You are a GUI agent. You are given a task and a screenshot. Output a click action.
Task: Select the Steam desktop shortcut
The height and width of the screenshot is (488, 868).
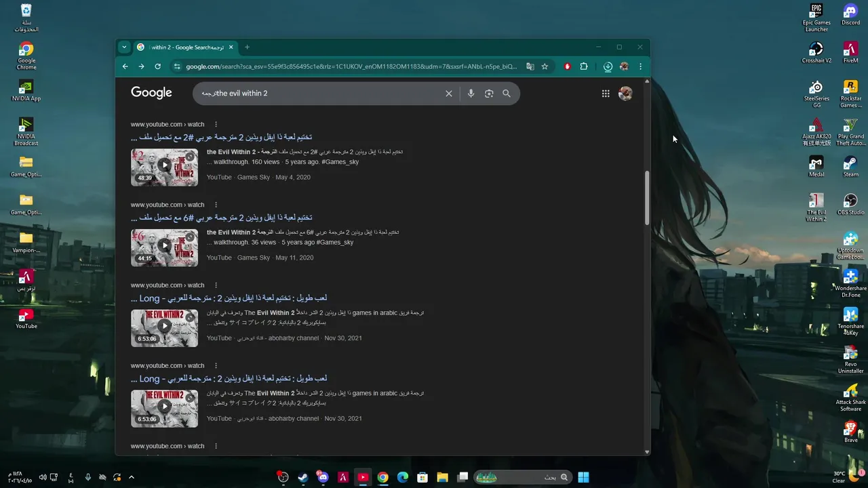pyautogui.click(x=850, y=166)
